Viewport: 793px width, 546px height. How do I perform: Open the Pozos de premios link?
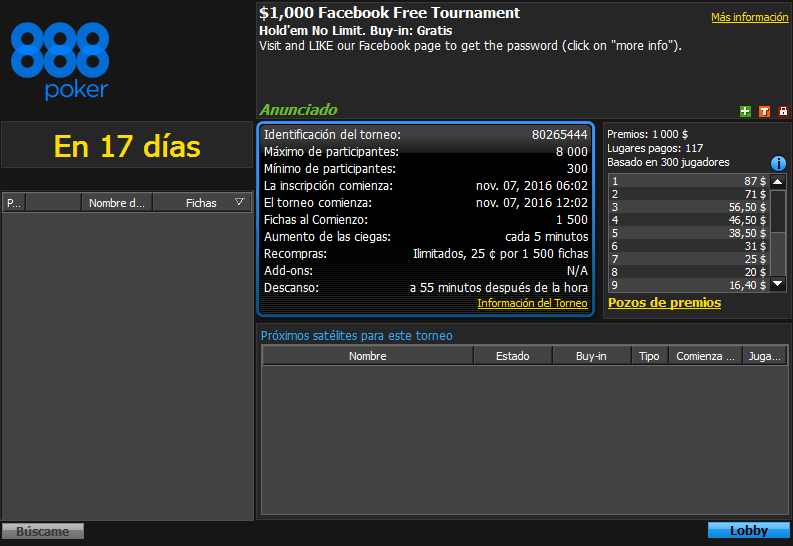click(665, 303)
